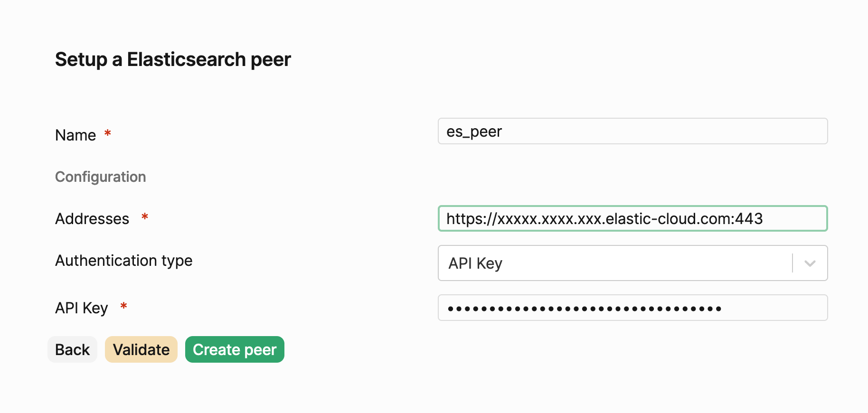This screenshot has height=413, width=868.
Task: Click the API Key dots to edit
Action: [584, 308]
